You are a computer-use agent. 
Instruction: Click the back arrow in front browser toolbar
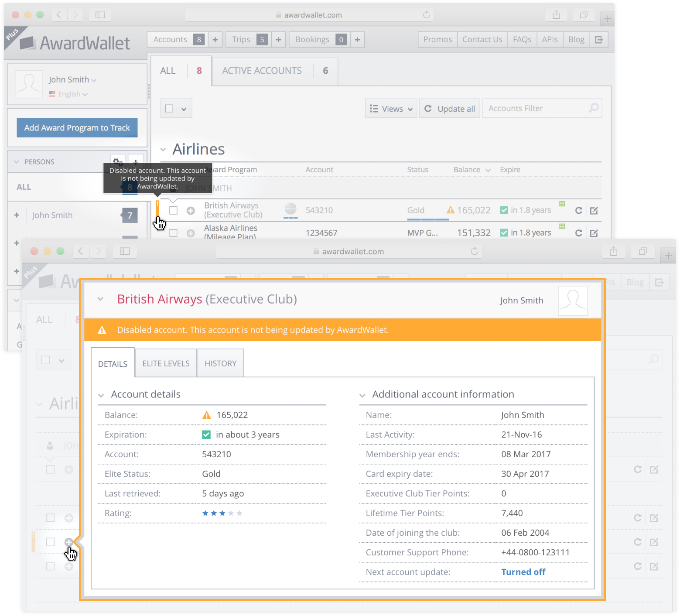click(80, 251)
